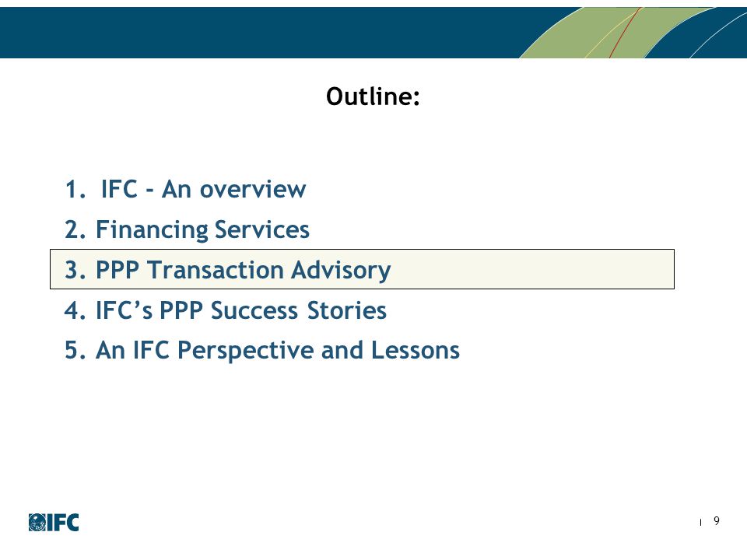Click the slide number 9

coord(716,521)
